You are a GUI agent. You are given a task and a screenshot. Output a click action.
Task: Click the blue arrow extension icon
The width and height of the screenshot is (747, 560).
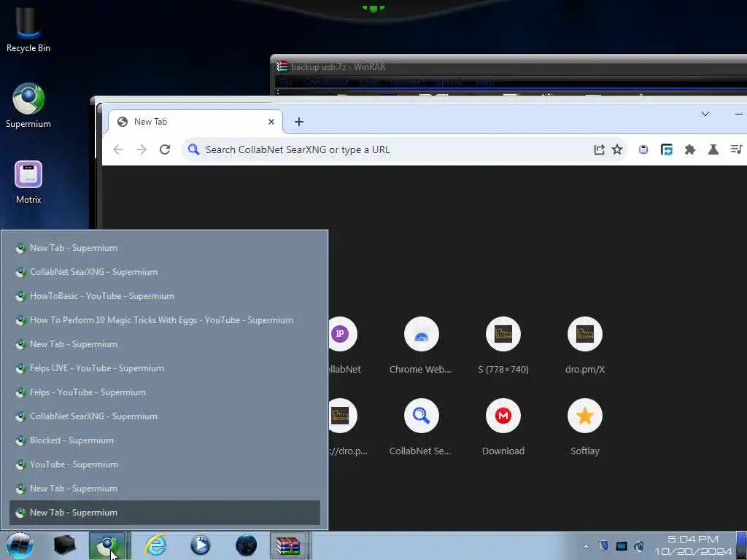click(x=667, y=149)
